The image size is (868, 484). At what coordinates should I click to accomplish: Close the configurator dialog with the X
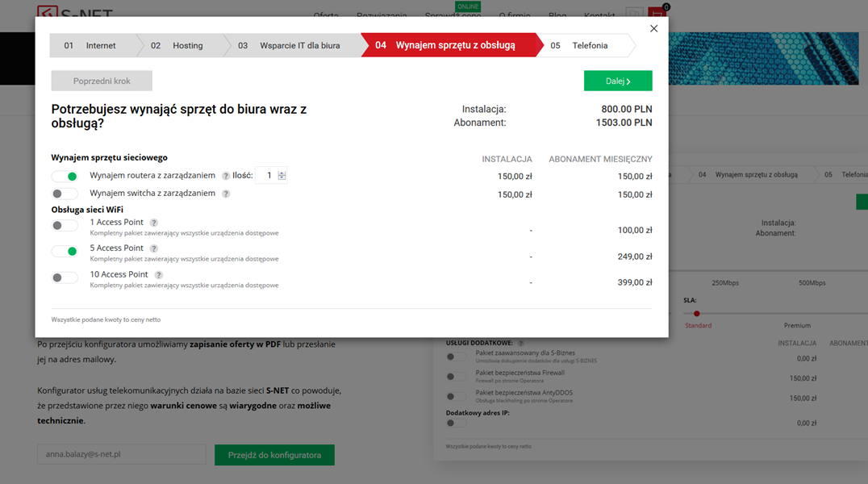point(653,29)
